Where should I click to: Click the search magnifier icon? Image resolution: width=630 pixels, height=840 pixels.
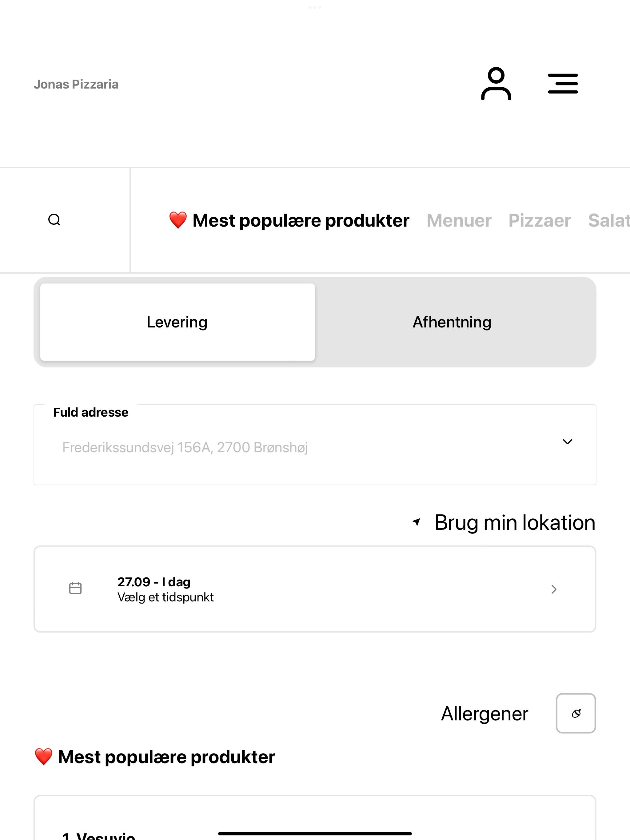(x=54, y=220)
